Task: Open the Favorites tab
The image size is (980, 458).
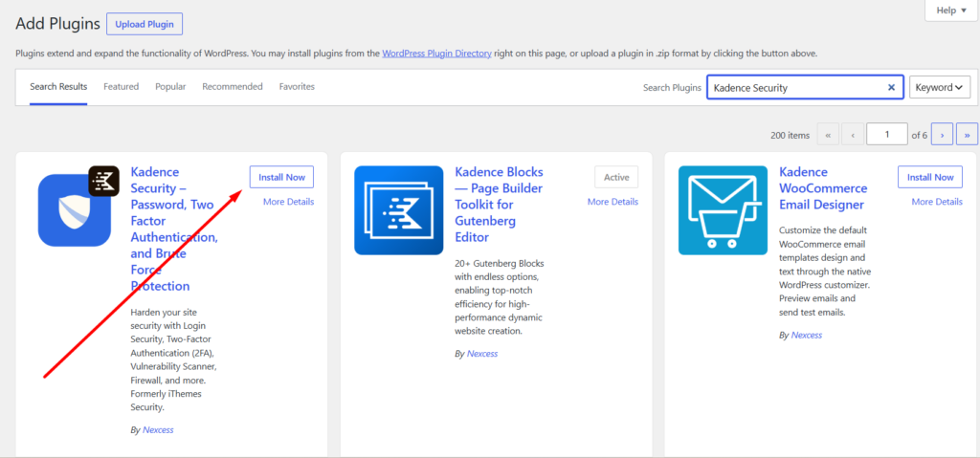Action: (297, 87)
